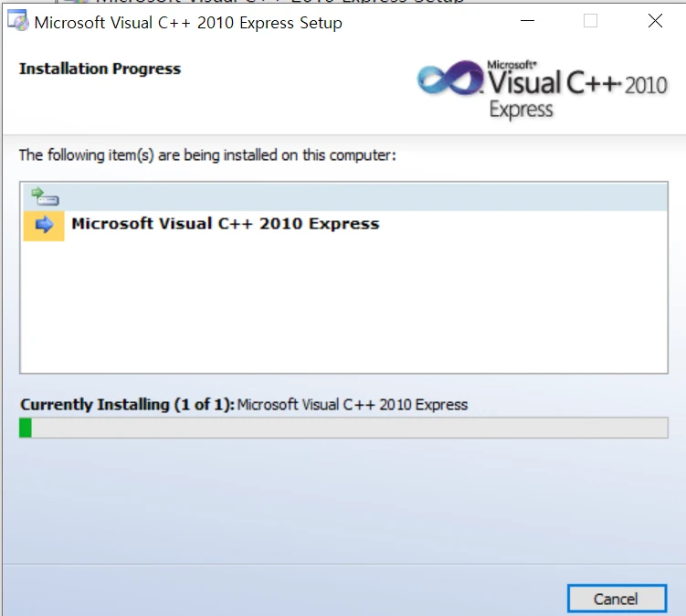
Task: Click the window title text in the title bar
Action: click(187, 23)
